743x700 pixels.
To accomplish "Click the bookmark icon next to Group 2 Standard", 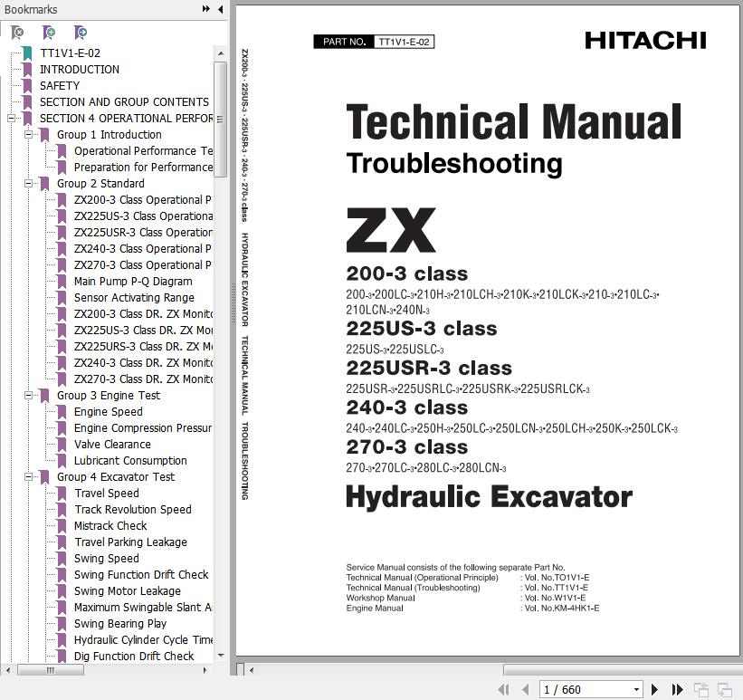I will (x=44, y=184).
